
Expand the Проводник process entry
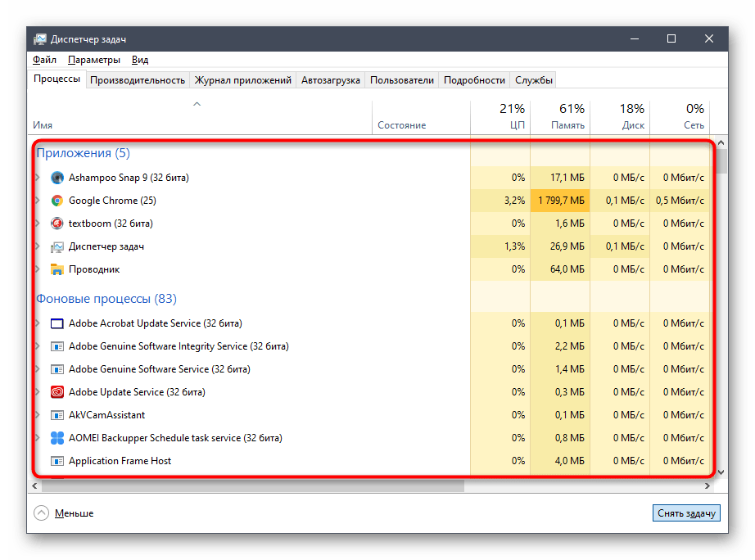coord(37,269)
